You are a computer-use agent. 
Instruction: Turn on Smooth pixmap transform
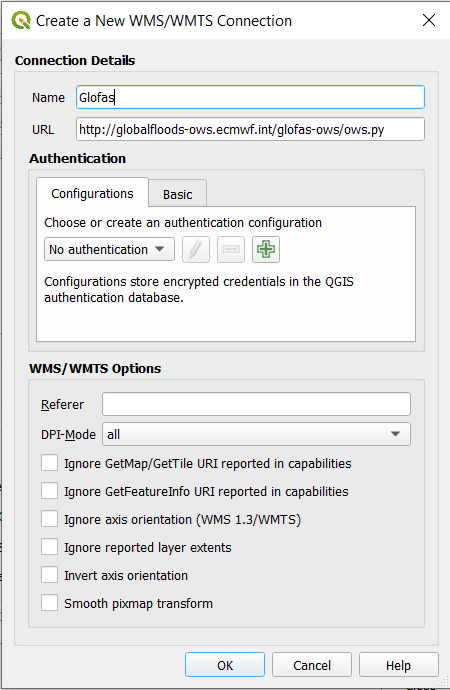click(x=49, y=603)
